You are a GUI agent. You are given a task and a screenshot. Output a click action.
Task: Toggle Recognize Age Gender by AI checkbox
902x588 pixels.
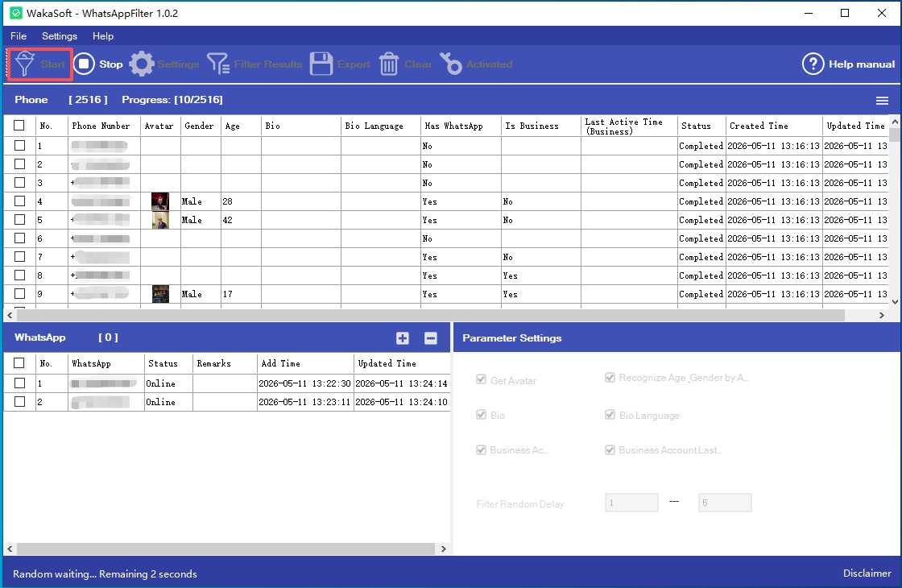click(610, 378)
